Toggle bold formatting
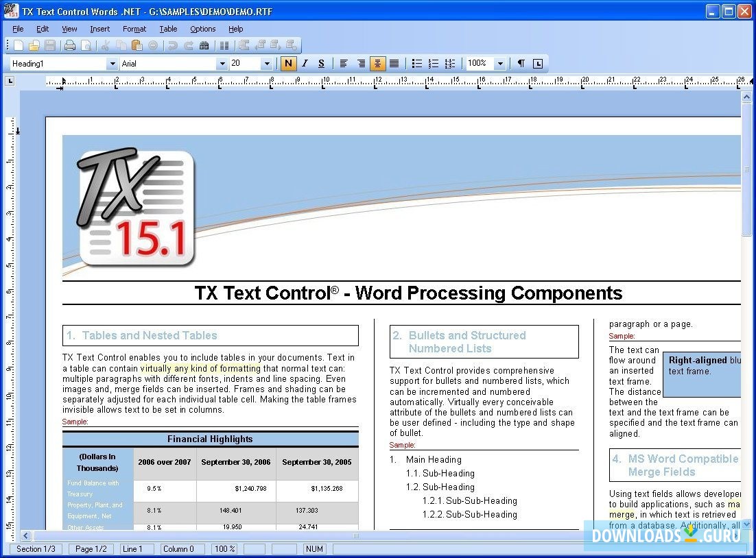 [x=288, y=63]
